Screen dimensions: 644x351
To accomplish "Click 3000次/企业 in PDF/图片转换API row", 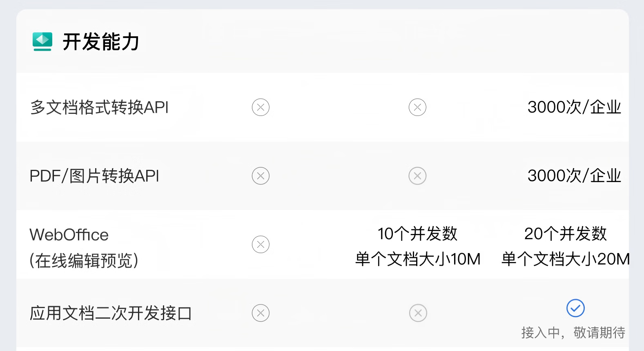I will tap(574, 176).
